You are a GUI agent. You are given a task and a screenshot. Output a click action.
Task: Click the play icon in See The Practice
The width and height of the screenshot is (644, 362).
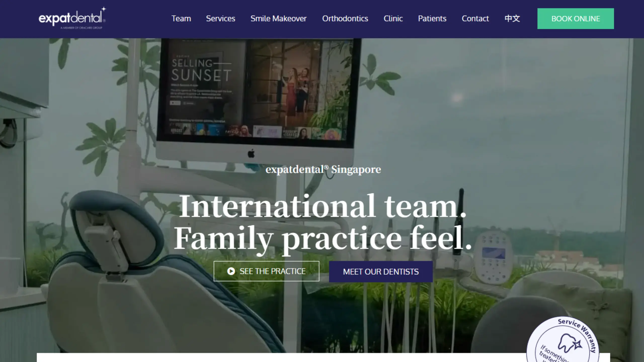coord(231,271)
